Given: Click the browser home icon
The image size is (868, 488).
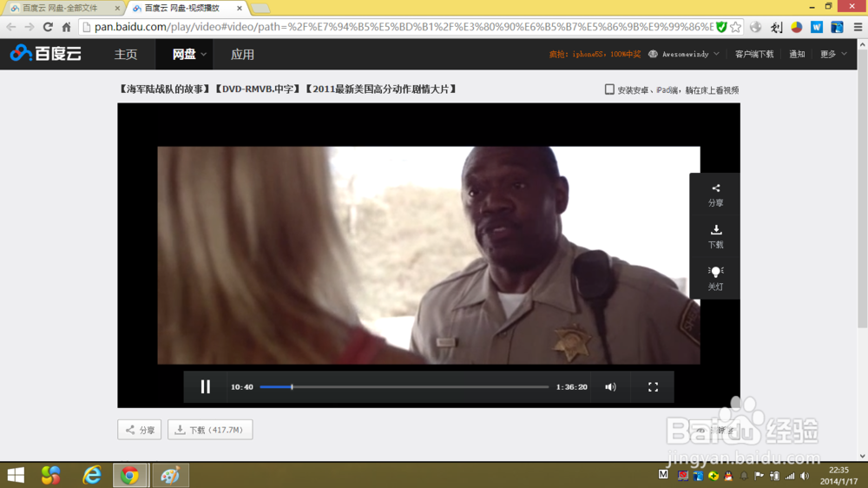Looking at the screenshot, I should 67,27.
